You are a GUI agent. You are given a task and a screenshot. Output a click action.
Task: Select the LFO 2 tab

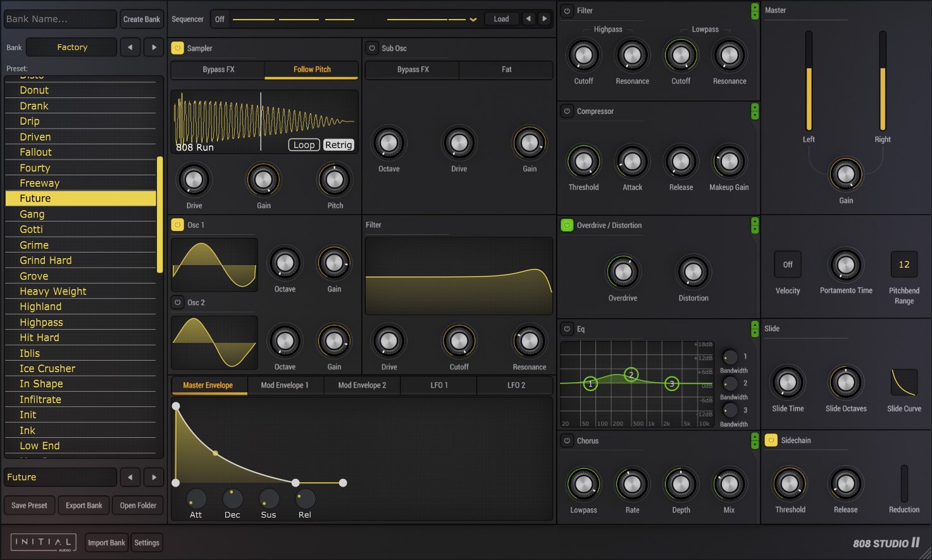coord(514,385)
